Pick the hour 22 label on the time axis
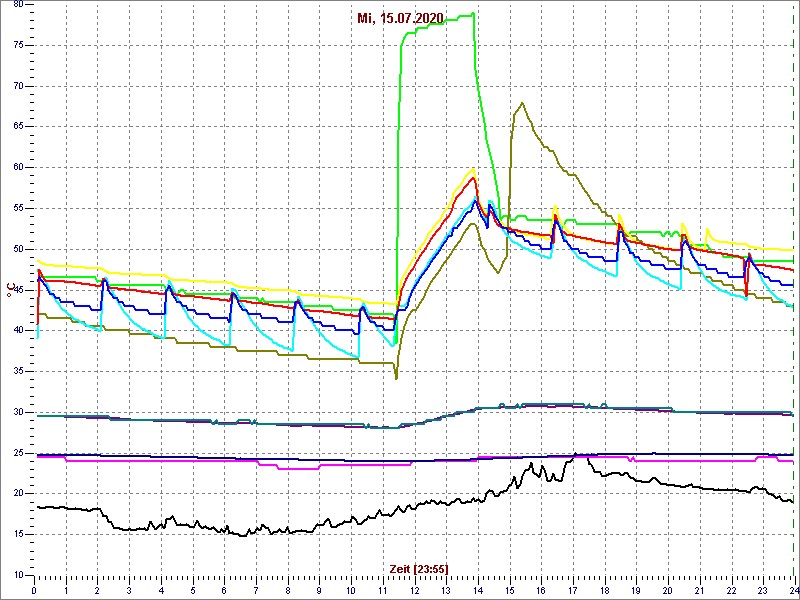The height and width of the screenshot is (600, 800). (730, 591)
